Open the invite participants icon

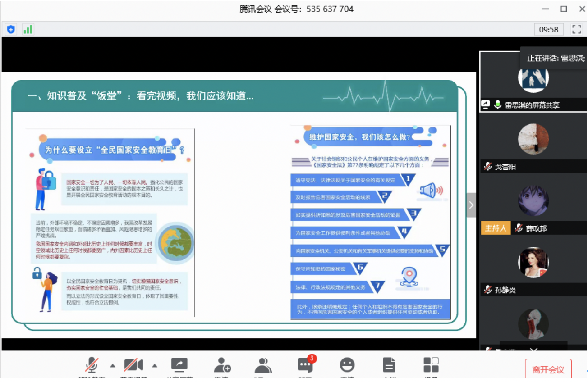222,365
